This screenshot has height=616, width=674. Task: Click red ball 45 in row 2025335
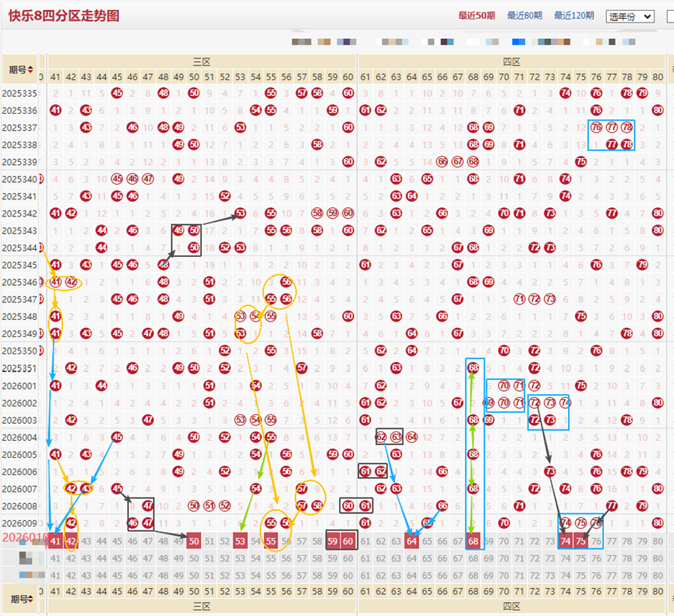[117, 93]
